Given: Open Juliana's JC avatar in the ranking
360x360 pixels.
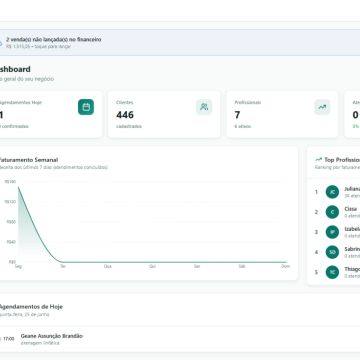Looking at the screenshot, I should click(x=332, y=192).
